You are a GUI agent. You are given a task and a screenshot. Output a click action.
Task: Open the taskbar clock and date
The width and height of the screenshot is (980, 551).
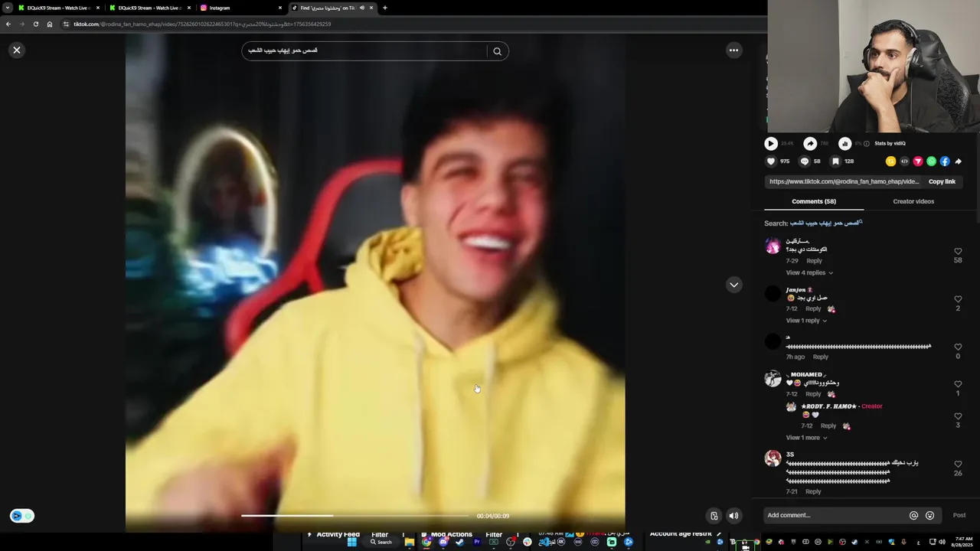coord(963,542)
